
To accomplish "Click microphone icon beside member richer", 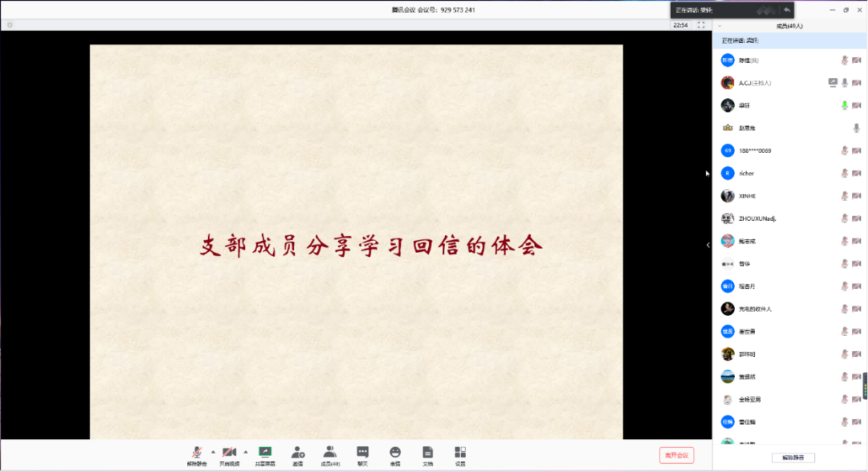I will [x=844, y=173].
